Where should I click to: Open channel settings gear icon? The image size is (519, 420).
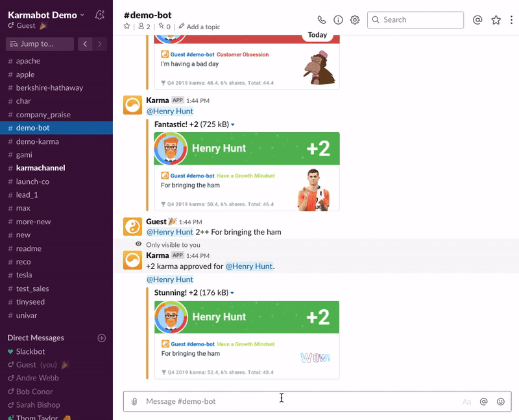point(355,20)
